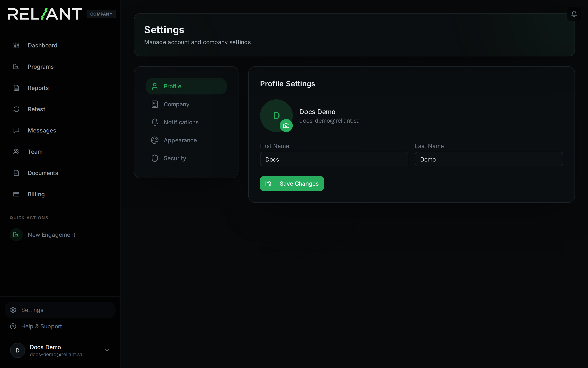Click the floppy disk icon on Save Changes

point(268,184)
